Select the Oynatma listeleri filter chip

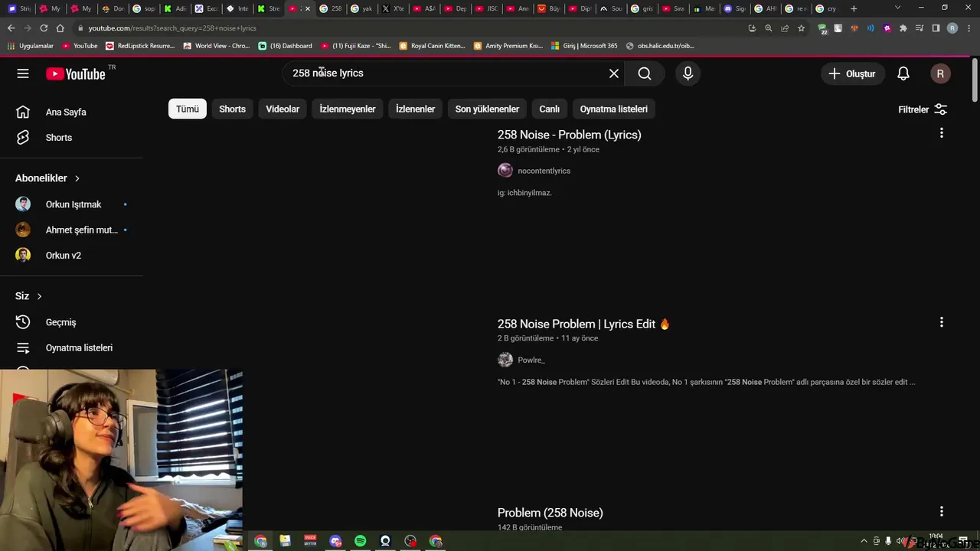pyautogui.click(x=613, y=109)
